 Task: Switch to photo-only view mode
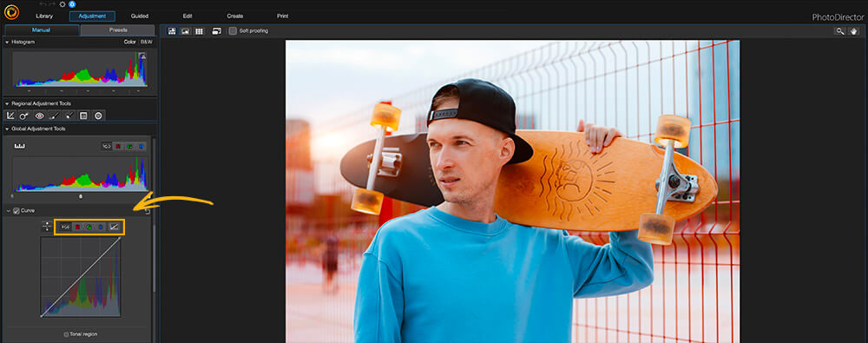pos(186,31)
